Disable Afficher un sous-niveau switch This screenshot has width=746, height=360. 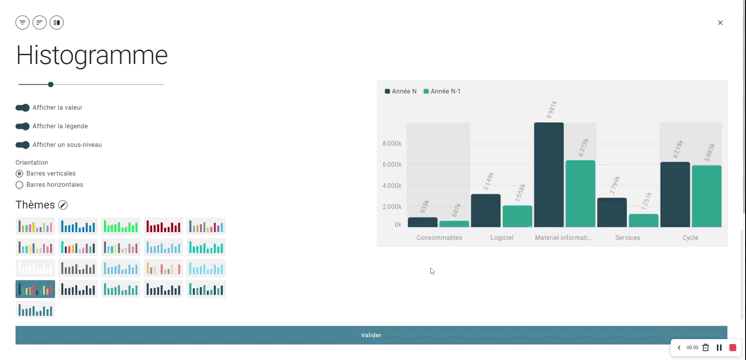(x=22, y=145)
